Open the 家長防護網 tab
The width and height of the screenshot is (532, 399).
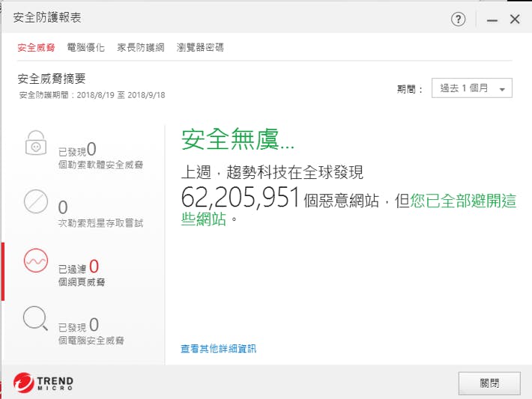[x=140, y=47]
